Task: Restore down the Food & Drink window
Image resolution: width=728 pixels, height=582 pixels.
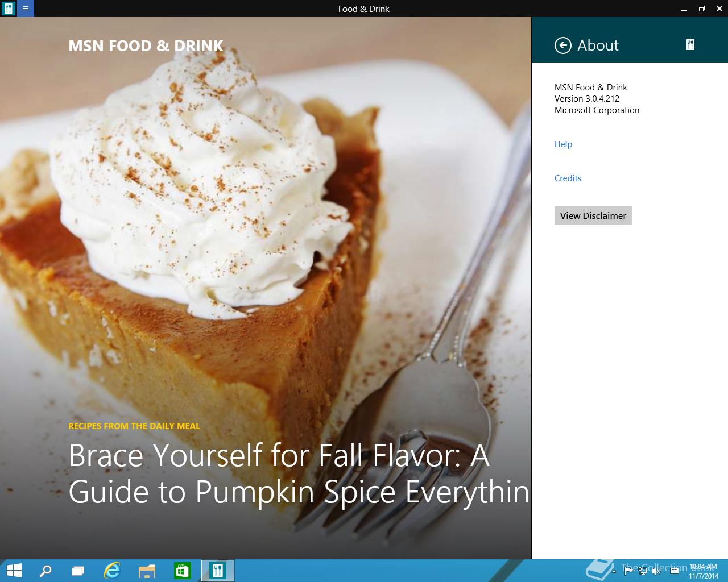Action: 701,9
